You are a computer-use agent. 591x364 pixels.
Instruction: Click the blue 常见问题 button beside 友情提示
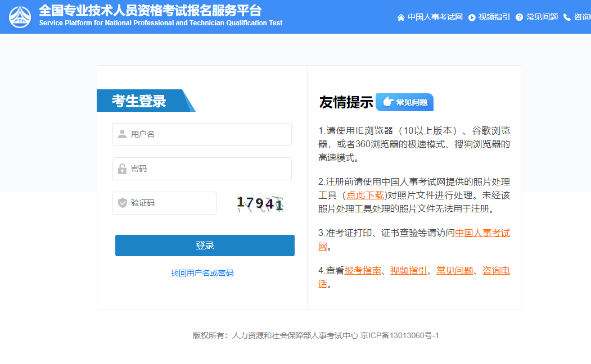pyautogui.click(x=404, y=102)
